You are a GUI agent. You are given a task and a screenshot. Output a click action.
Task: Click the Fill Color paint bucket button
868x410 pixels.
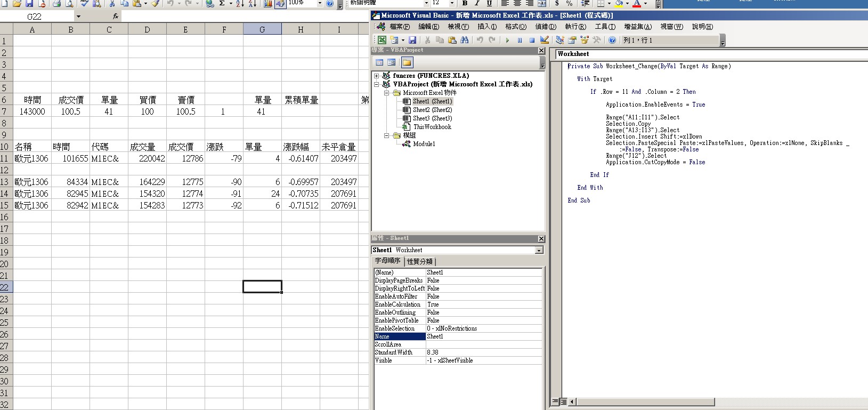pos(619,3)
